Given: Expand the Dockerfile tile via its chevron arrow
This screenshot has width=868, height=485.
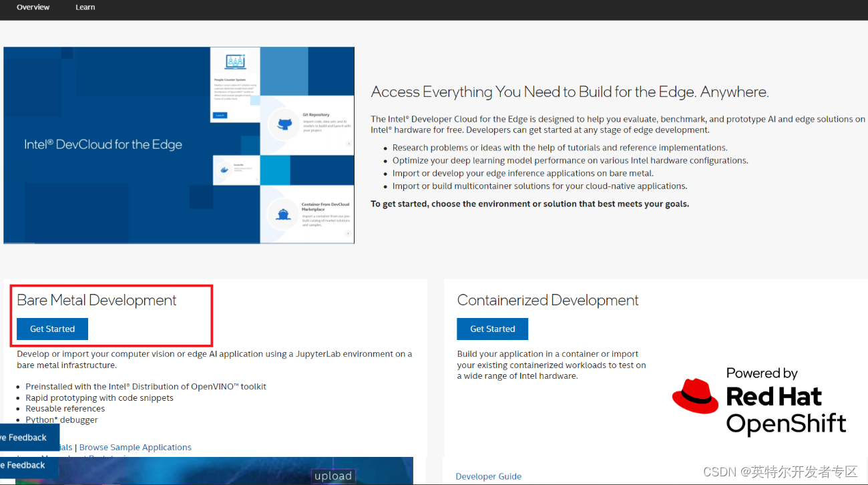Looking at the screenshot, I should (257, 179).
